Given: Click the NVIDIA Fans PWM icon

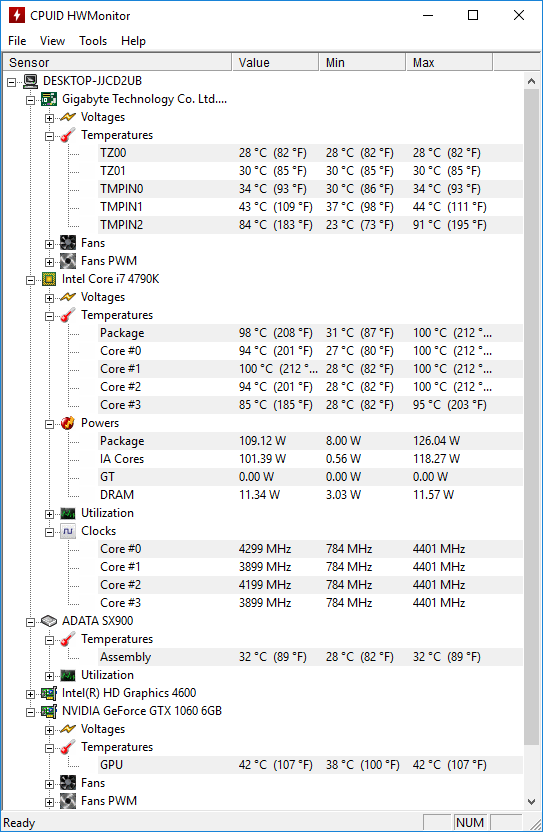Looking at the screenshot, I should [x=68, y=801].
